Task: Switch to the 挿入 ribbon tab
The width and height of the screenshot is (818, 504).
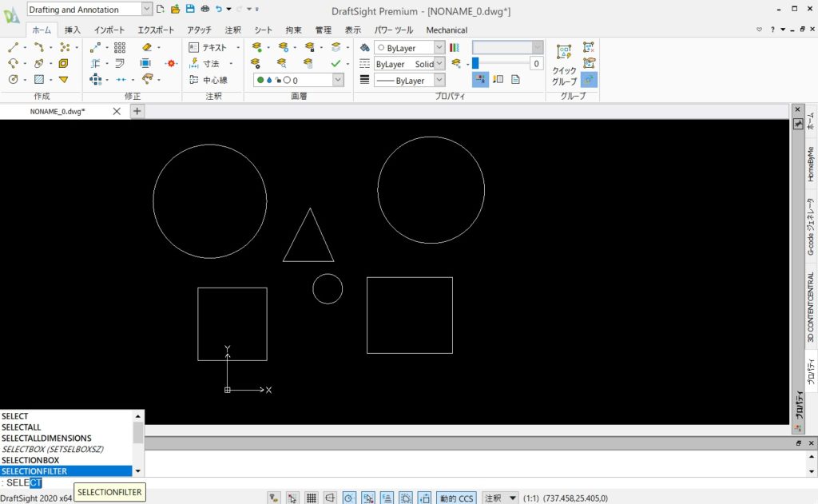Action: pos(72,30)
